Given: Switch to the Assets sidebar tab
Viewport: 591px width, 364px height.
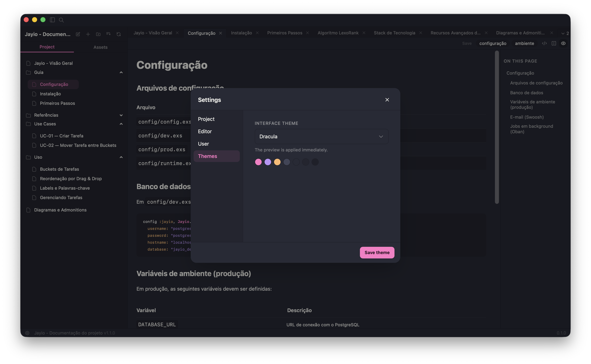Looking at the screenshot, I should 100,47.
